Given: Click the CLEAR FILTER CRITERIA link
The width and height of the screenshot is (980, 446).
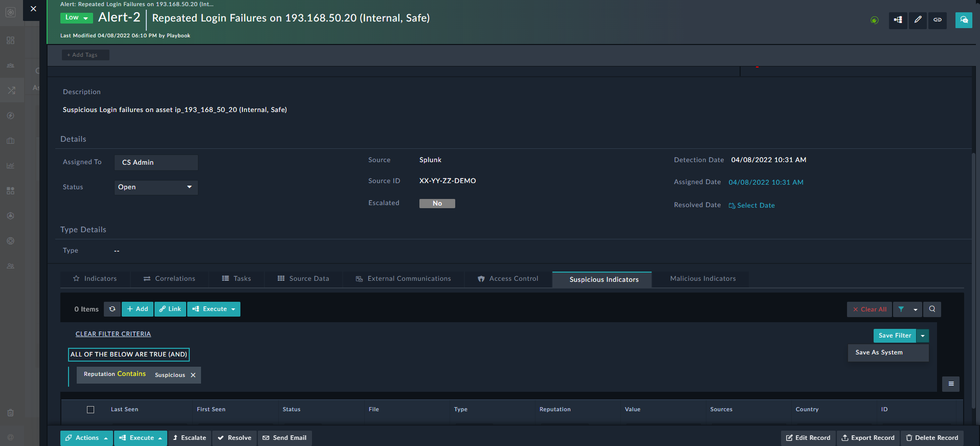Looking at the screenshot, I should click(x=113, y=334).
